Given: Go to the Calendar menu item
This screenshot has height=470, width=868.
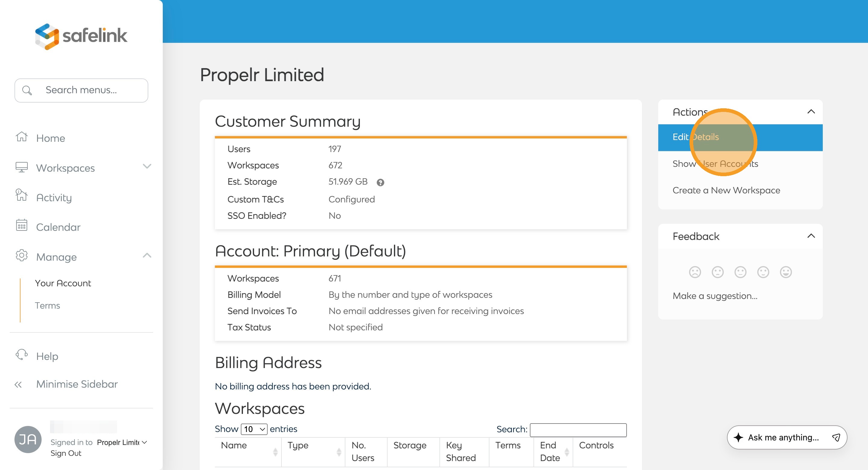Looking at the screenshot, I should coord(58,227).
